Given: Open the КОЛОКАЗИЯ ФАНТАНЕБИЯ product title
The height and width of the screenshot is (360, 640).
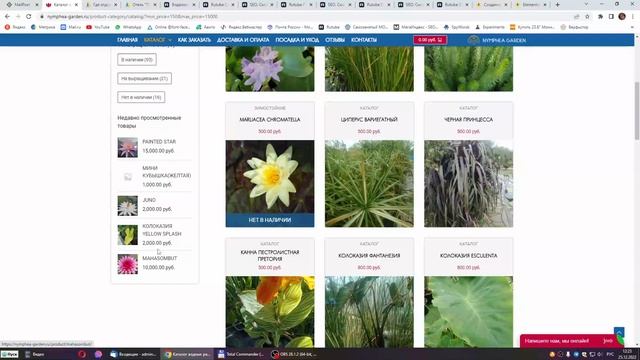Looking at the screenshot, I should pyautogui.click(x=369, y=256).
